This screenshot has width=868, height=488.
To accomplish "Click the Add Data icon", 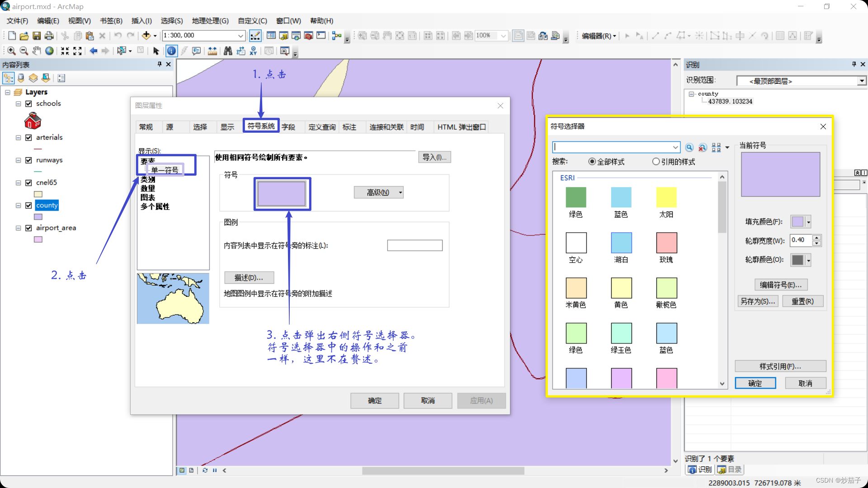I will click(x=146, y=36).
